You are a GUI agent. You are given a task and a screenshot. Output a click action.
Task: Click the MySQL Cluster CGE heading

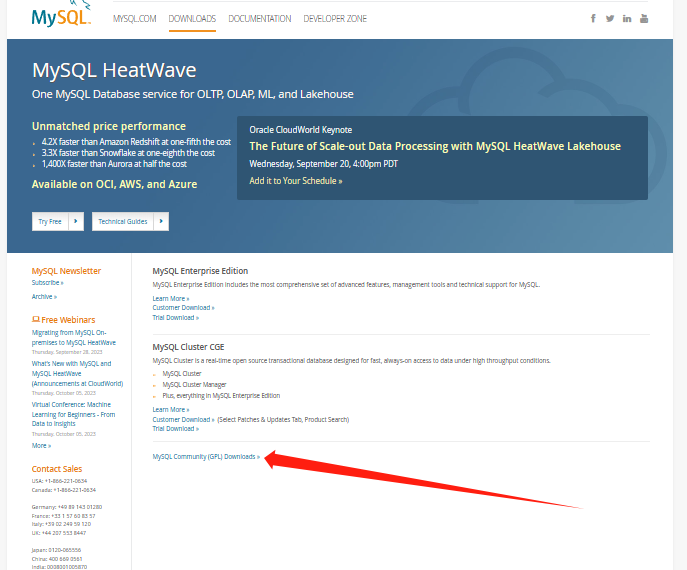point(188,347)
